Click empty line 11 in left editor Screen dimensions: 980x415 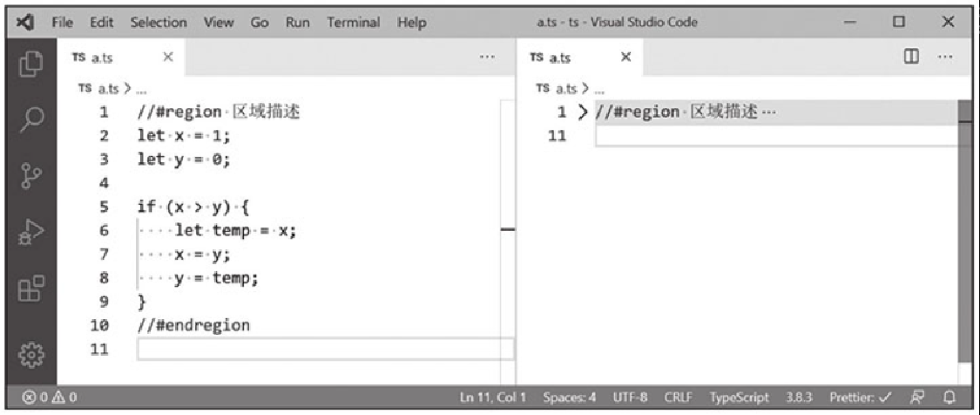point(325,349)
